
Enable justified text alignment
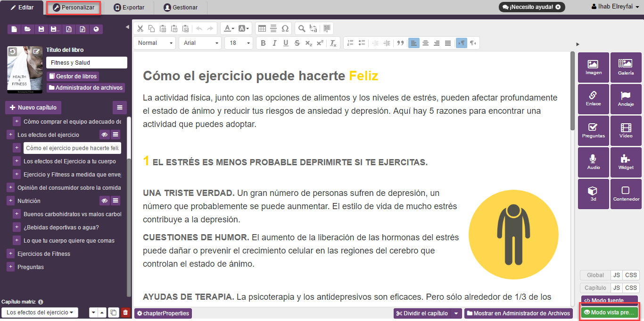448,43
